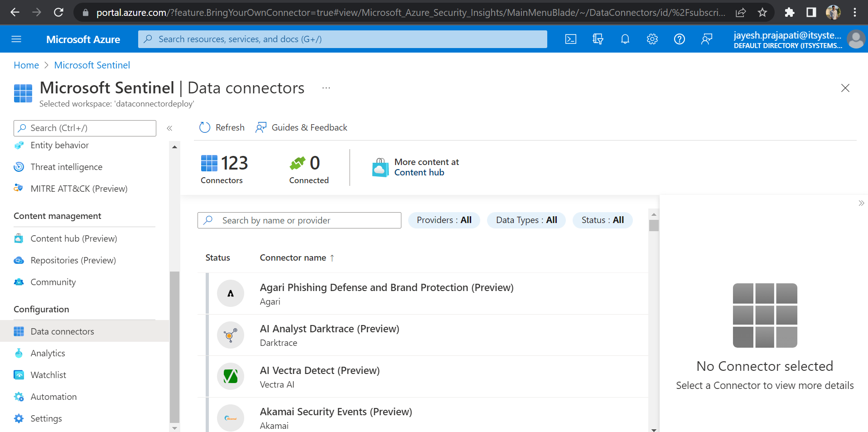Open the ellipsis more options menu
868x432 pixels.
(326, 87)
